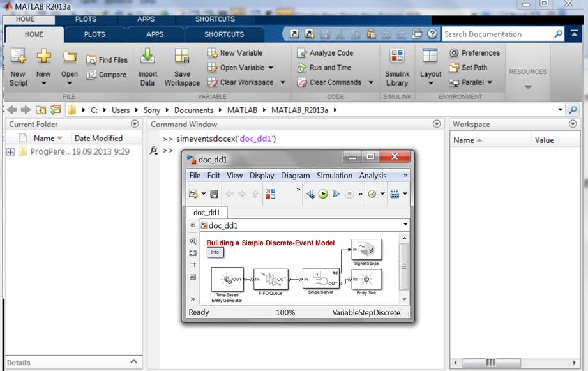
Task: Open Preferences
Action: coord(475,53)
